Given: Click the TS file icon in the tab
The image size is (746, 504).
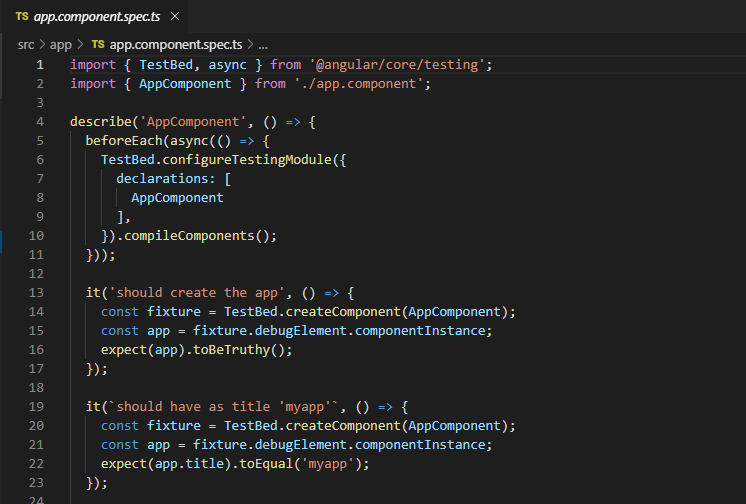Looking at the screenshot, I should click(x=22, y=16).
